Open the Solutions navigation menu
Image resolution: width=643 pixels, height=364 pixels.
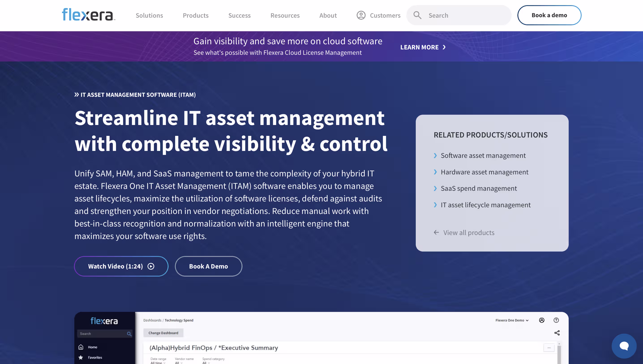click(149, 15)
